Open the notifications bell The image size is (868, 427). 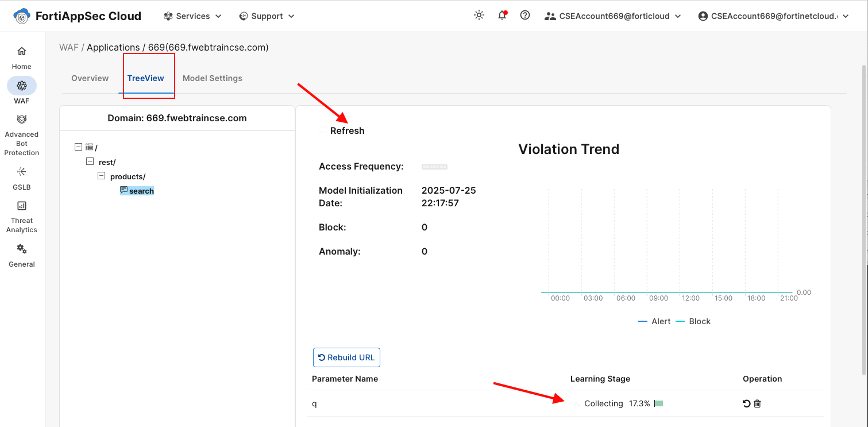[x=503, y=16]
